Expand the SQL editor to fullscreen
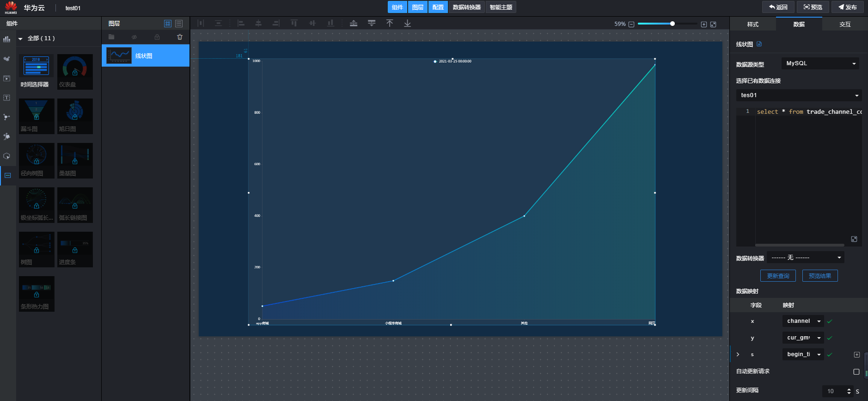 click(x=854, y=239)
